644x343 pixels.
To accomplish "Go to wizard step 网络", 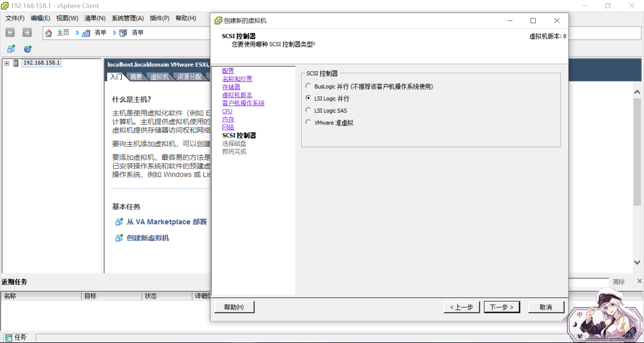I will (228, 127).
